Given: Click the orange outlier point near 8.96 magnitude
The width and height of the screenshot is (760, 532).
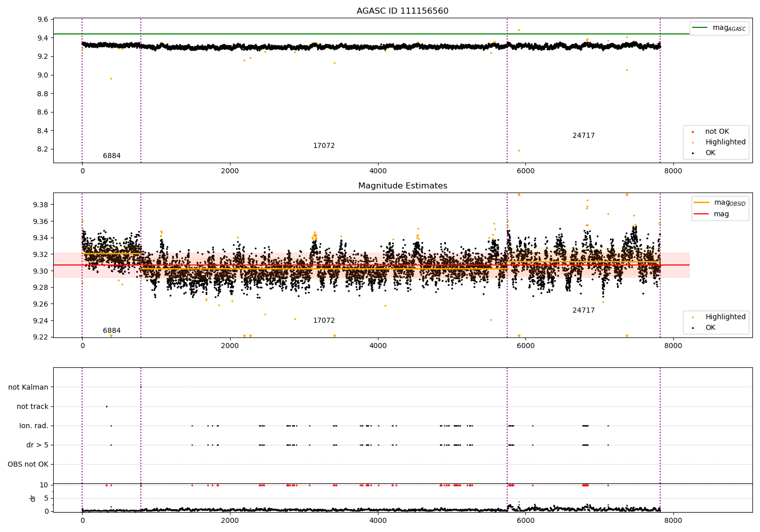Looking at the screenshot, I should tap(111, 79).
